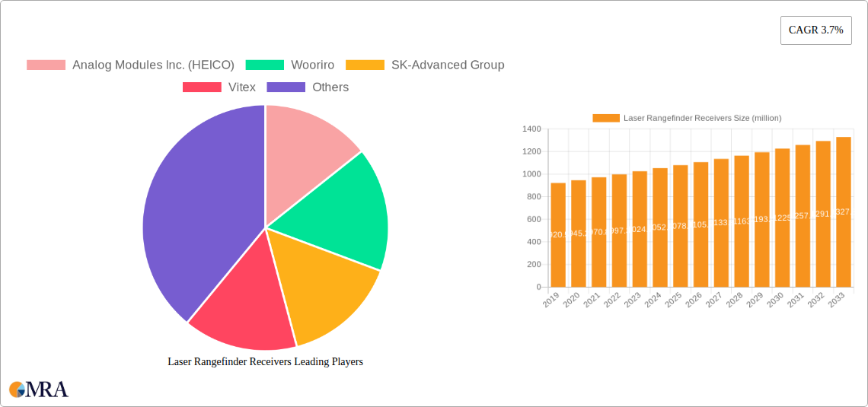The image size is (868, 407).
Task: Click the orange bar for 2031
Action: pos(803,215)
